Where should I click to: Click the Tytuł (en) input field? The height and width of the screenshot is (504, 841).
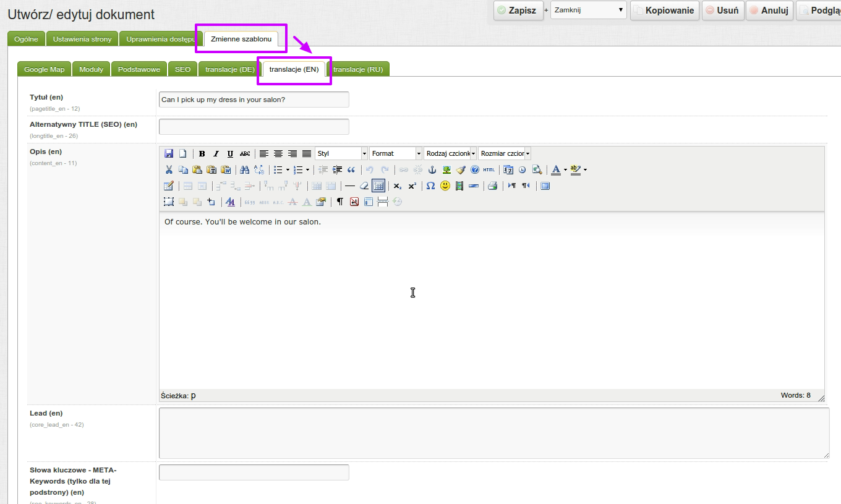254,99
